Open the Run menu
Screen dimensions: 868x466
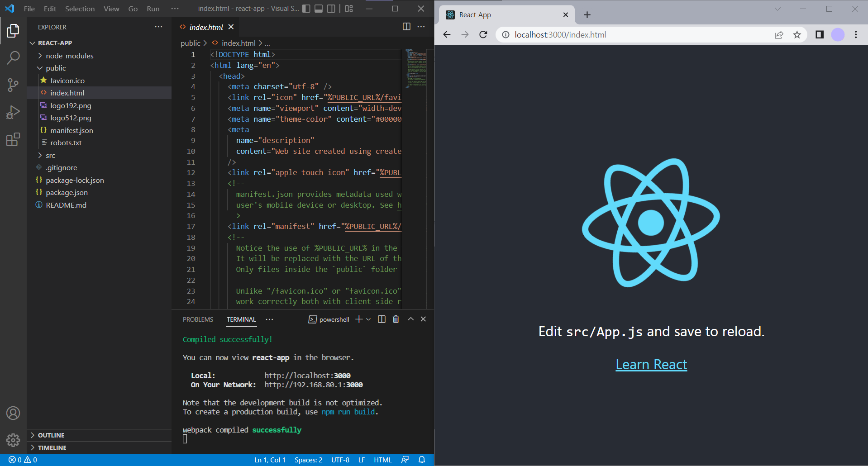pos(153,9)
